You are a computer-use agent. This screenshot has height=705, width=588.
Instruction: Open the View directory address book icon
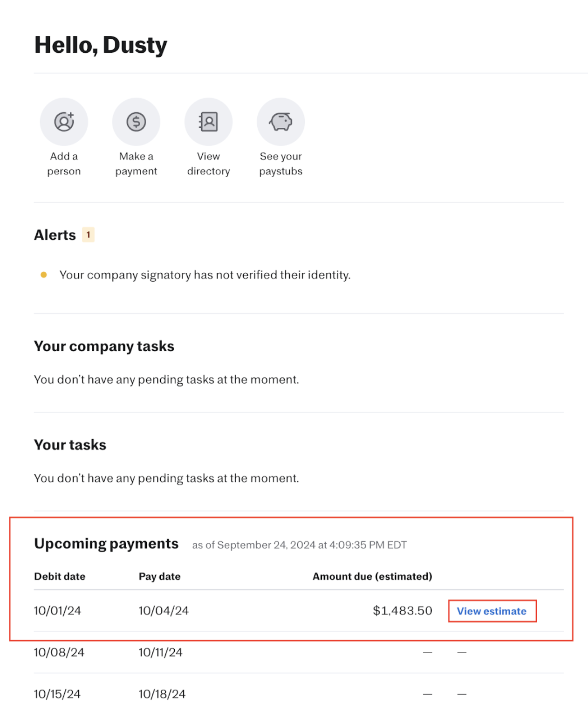208,122
